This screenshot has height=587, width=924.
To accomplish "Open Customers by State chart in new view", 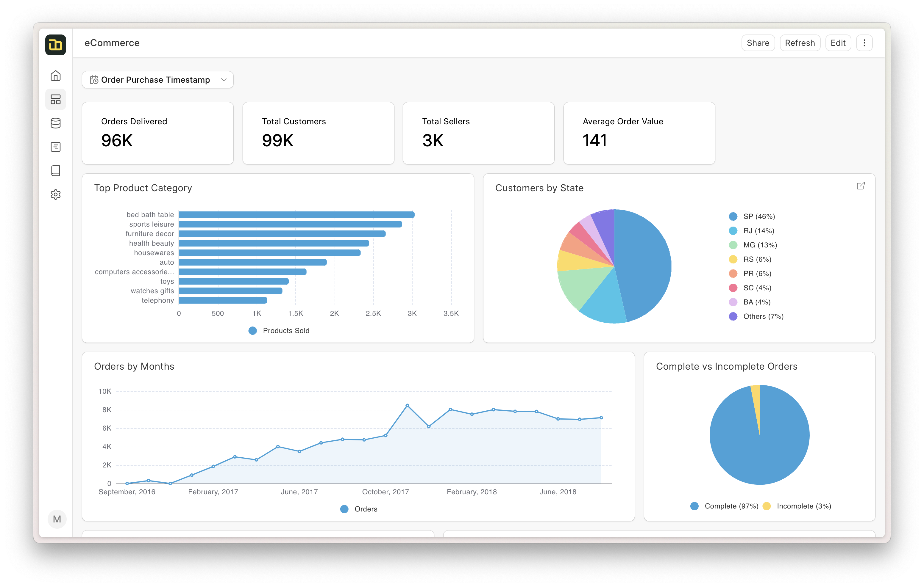I will (x=861, y=186).
